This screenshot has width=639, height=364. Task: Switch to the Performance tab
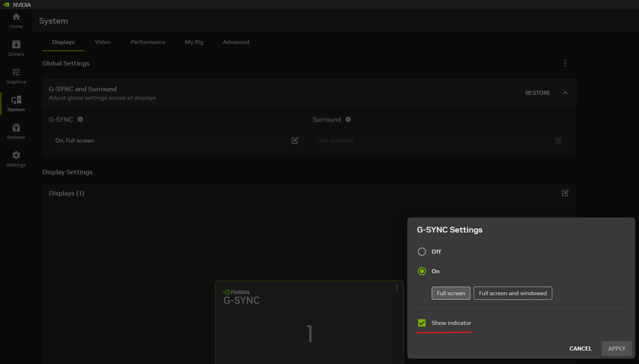(148, 42)
